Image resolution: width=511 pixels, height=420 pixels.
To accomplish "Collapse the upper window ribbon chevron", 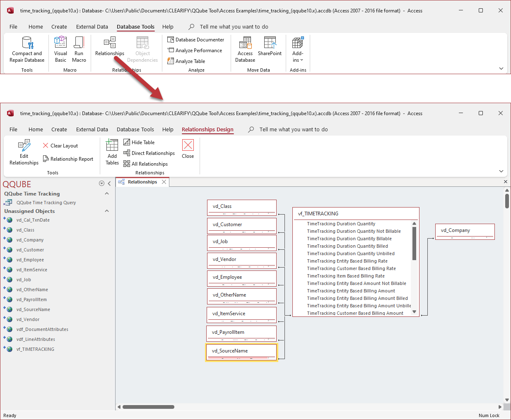I will (x=501, y=68).
